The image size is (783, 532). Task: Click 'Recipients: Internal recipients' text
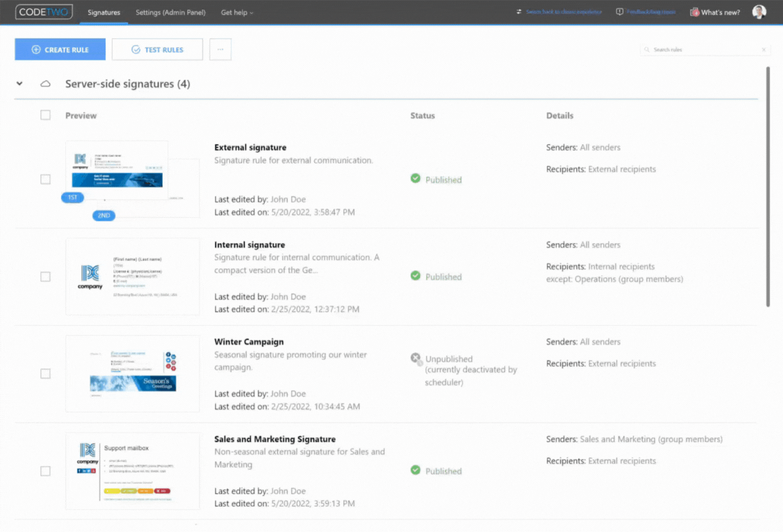[600, 267]
